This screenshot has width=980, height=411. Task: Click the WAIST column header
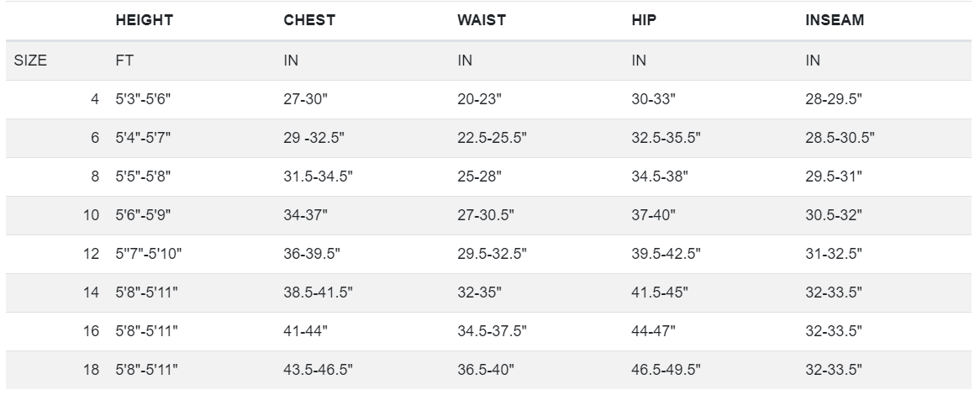(482, 20)
